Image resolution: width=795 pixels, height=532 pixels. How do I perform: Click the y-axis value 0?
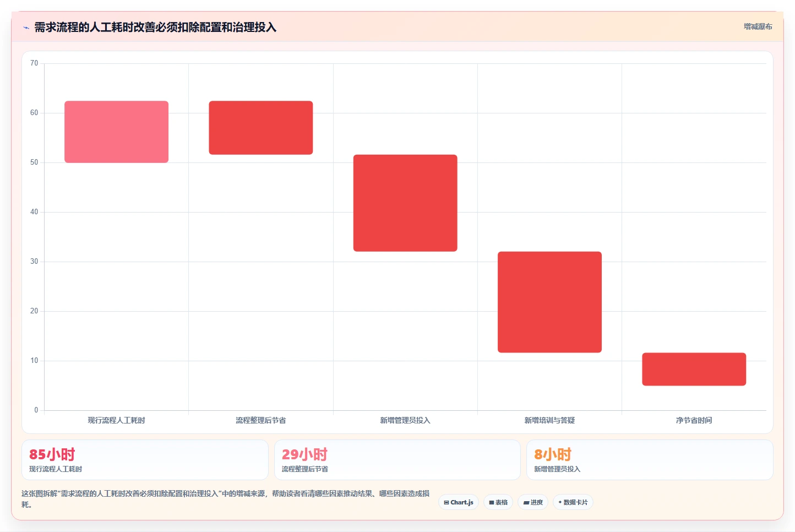36,410
